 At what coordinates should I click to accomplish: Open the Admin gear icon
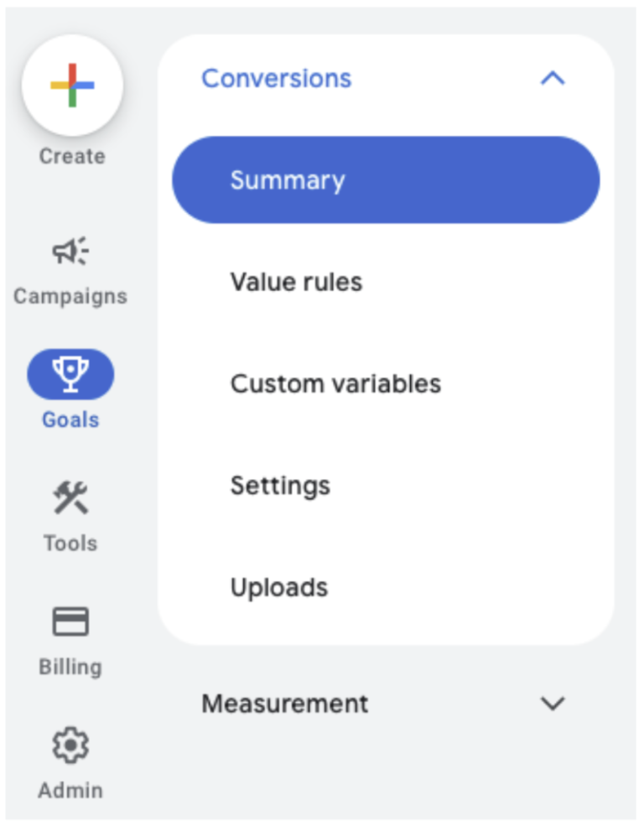click(x=70, y=745)
